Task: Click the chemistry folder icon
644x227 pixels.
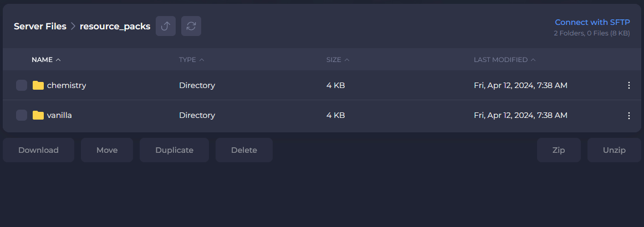Action: tap(38, 85)
